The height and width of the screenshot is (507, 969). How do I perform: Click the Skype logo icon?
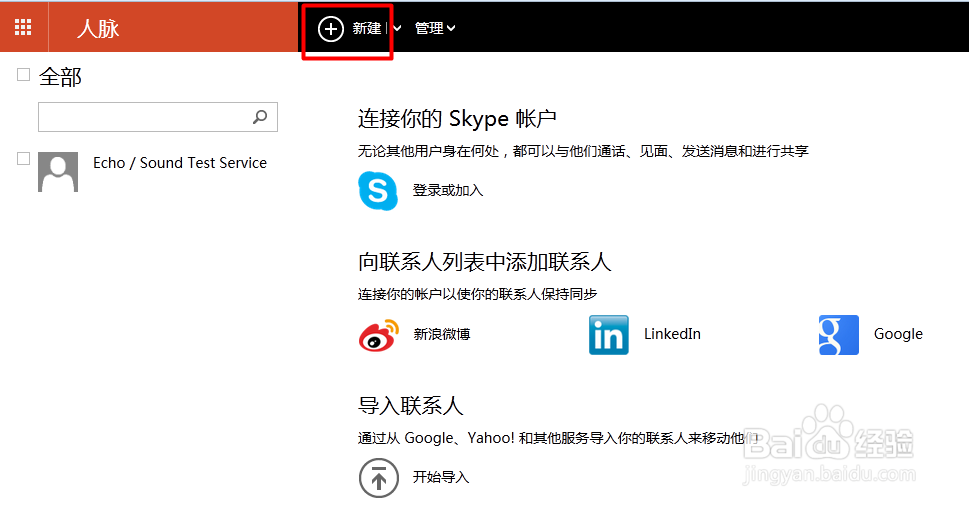point(378,190)
